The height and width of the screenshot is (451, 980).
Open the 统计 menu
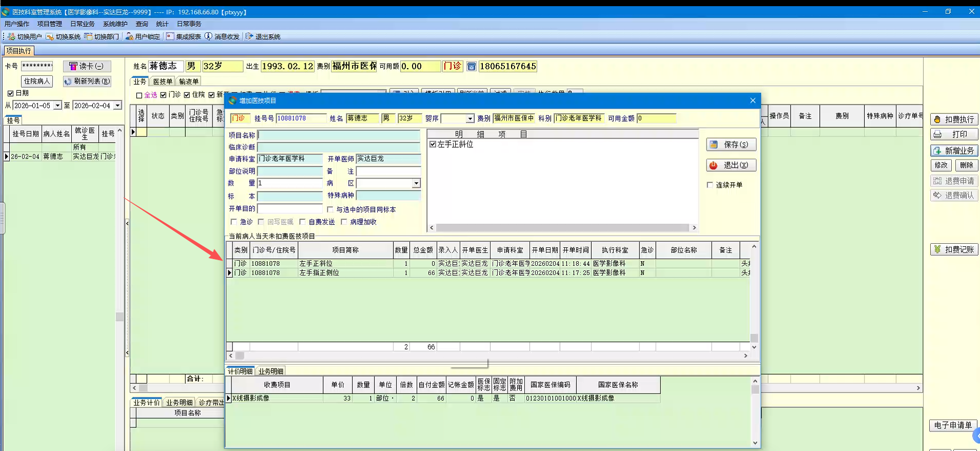point(162,24)
